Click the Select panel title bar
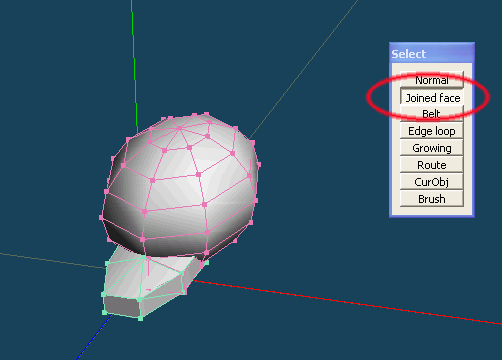This screenshot has width=502, height=360. (x=432, y=53)
